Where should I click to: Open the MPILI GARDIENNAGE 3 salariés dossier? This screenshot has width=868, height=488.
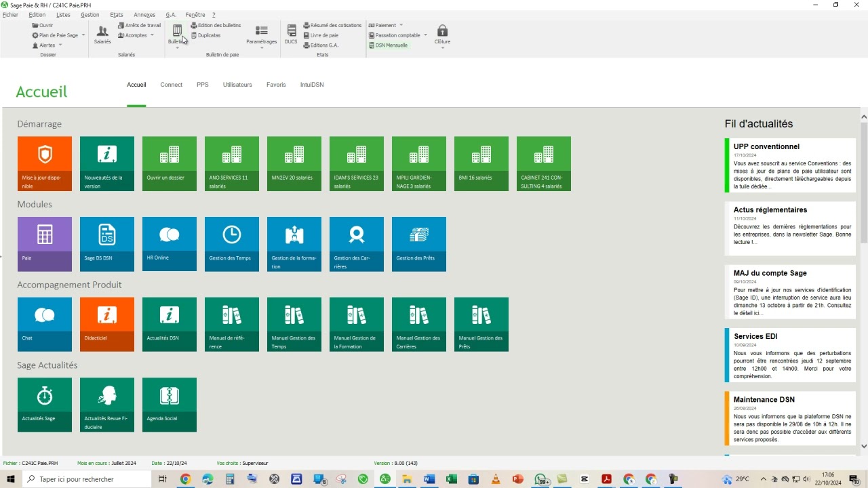[x=419, y=163]
